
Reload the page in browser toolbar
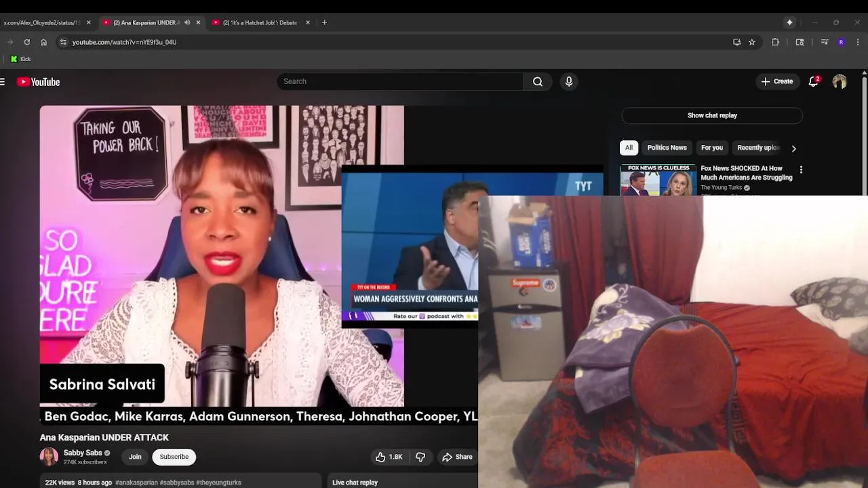tap(26, 42)
